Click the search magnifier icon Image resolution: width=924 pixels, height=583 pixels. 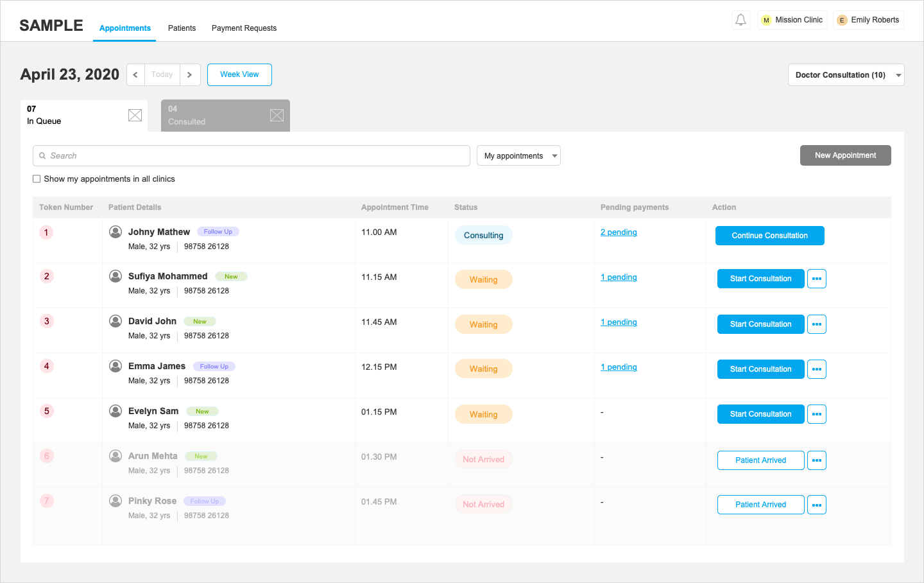tap(42, 156)
